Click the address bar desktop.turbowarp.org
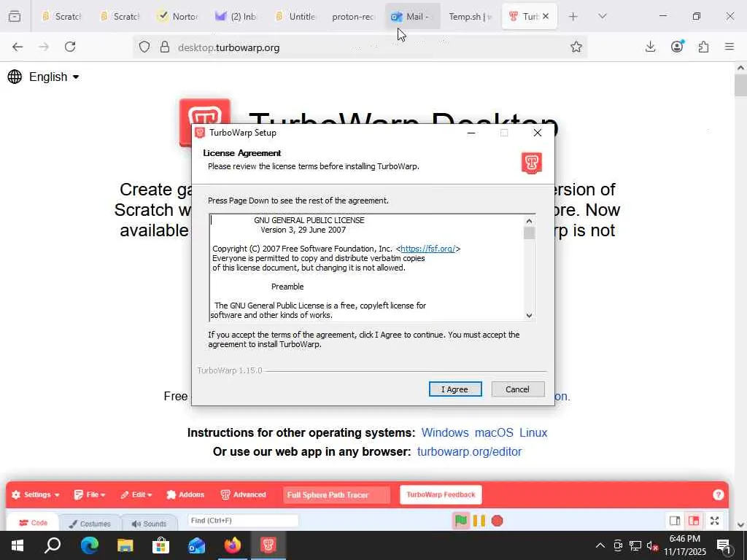 click(360, 47)
